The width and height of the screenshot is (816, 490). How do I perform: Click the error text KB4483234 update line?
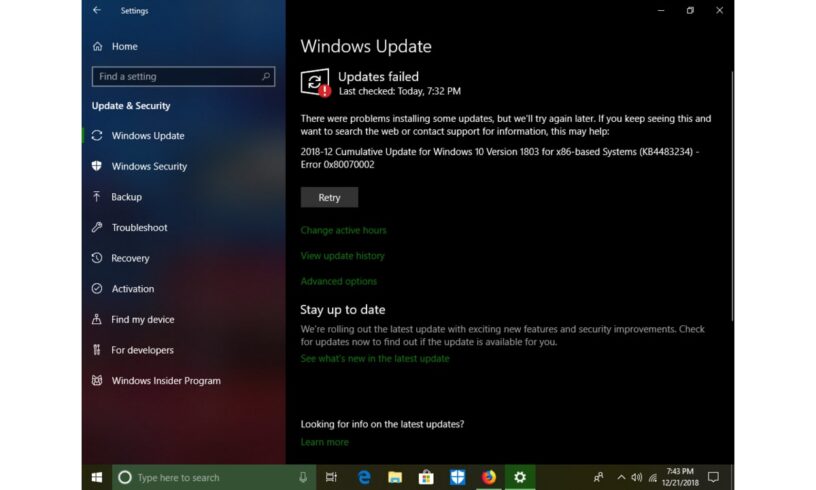click(x=500, y=158)
